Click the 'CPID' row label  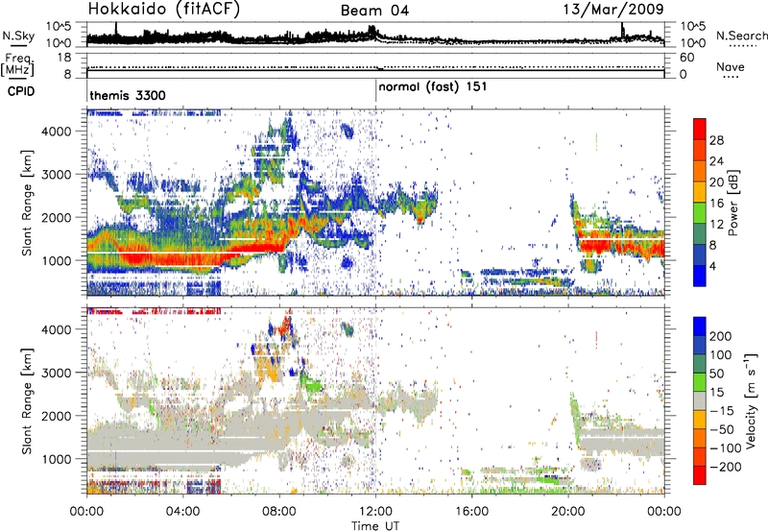click(x=21, y=91)
